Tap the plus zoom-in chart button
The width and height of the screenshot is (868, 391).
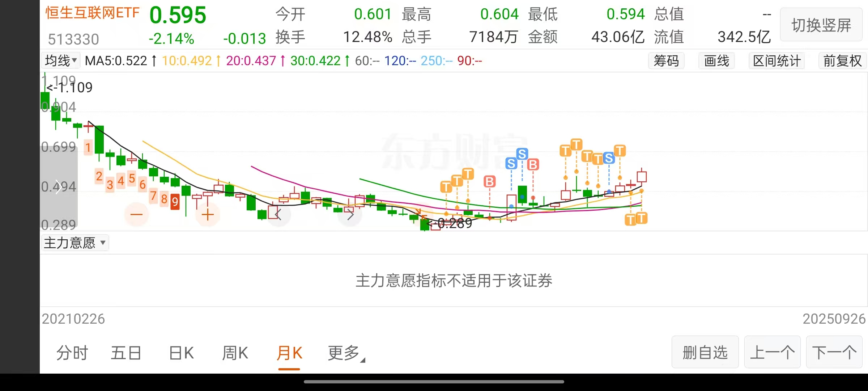tap(208, 215)
